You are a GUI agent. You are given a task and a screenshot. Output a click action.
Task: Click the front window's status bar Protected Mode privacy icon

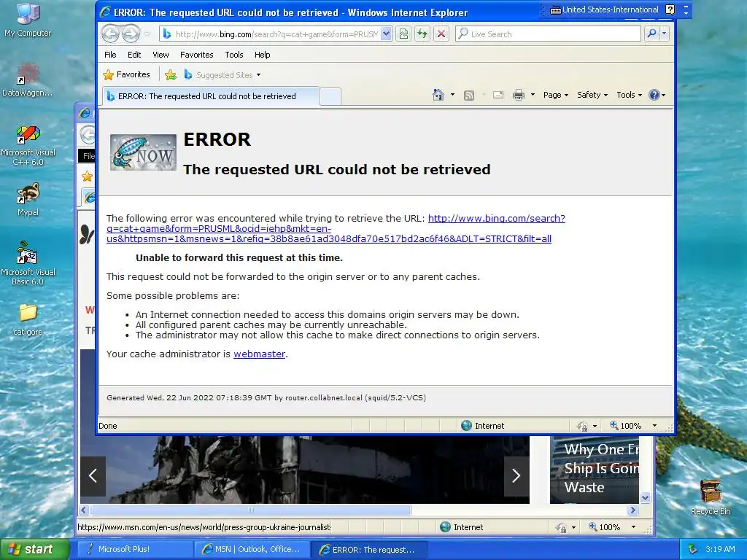tap(582, 426)
